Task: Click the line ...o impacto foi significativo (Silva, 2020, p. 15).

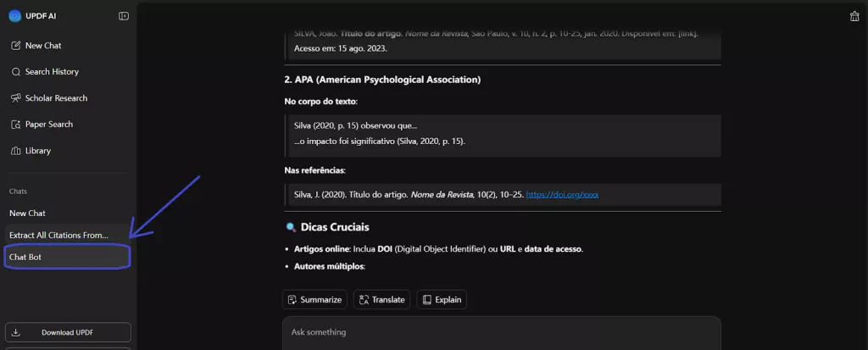Action: pos(380,142)
